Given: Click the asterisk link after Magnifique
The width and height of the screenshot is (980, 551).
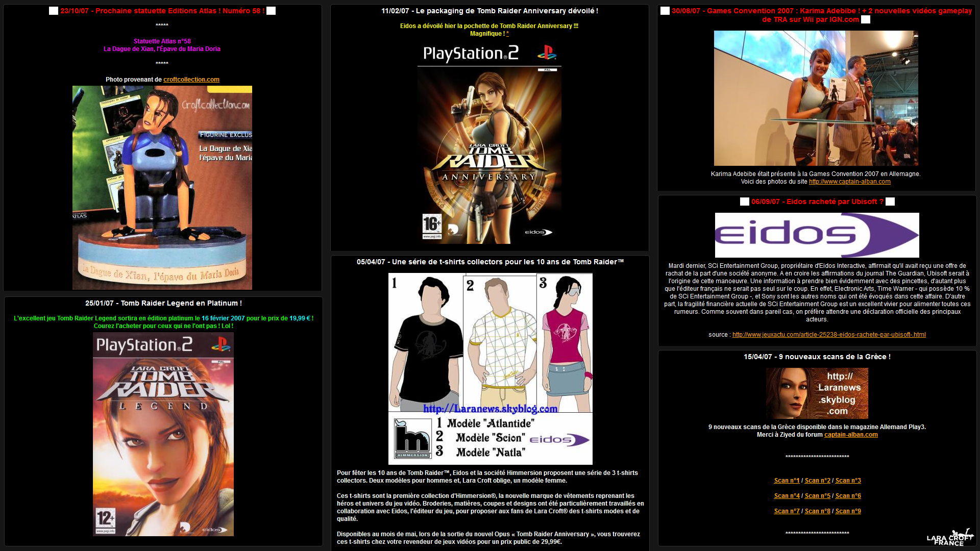Looking at the screenshot, I should click(507, 34).
